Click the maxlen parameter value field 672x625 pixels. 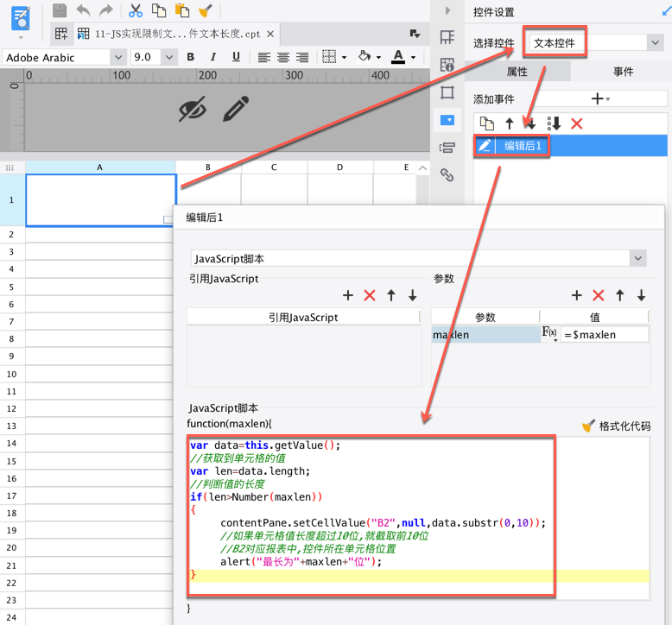(x=603, y=334)
